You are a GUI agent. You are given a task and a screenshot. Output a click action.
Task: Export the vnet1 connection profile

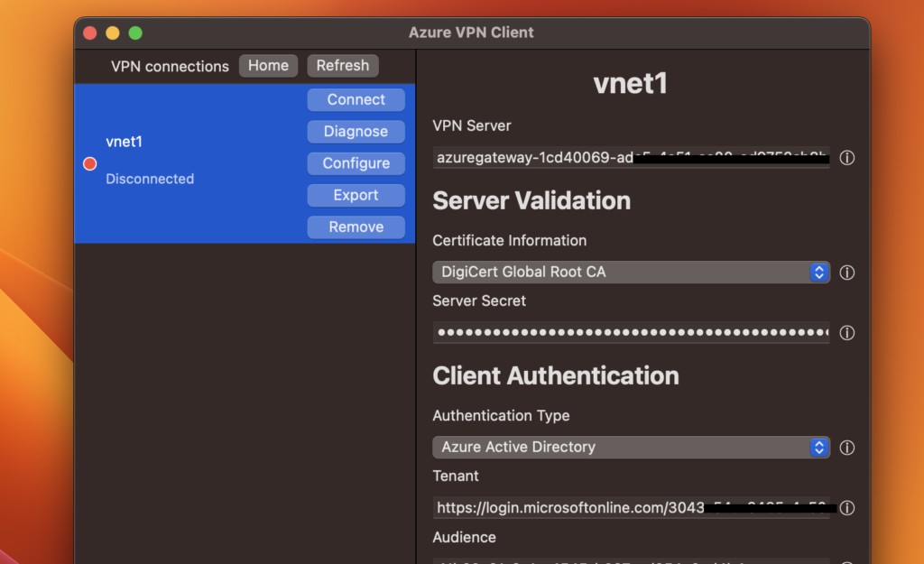(356, 195)
